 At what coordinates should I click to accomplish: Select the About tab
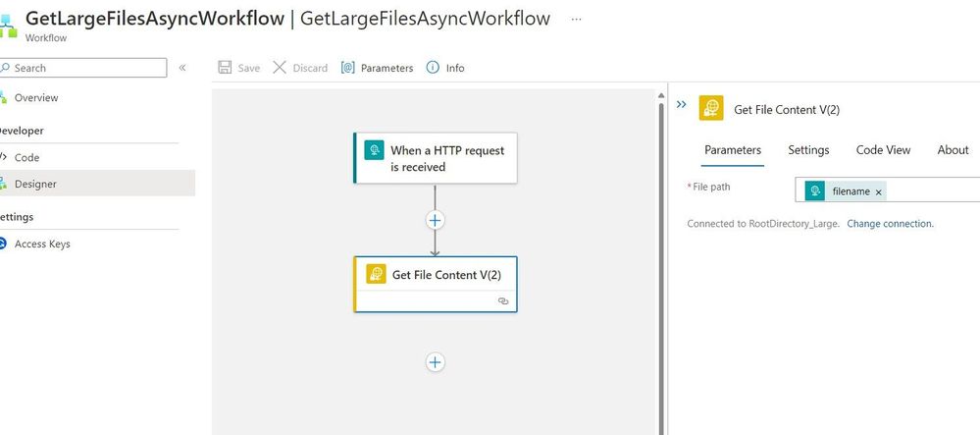point(953,150)
